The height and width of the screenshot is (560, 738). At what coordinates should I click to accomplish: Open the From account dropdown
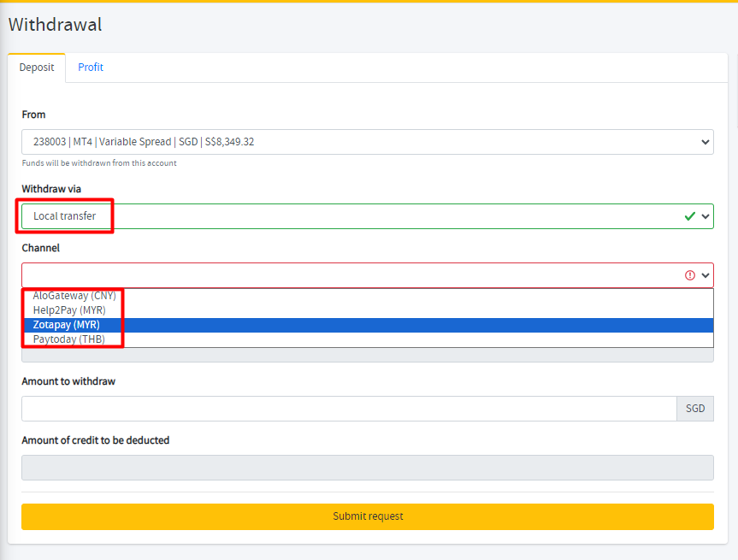tap(368, 142)
